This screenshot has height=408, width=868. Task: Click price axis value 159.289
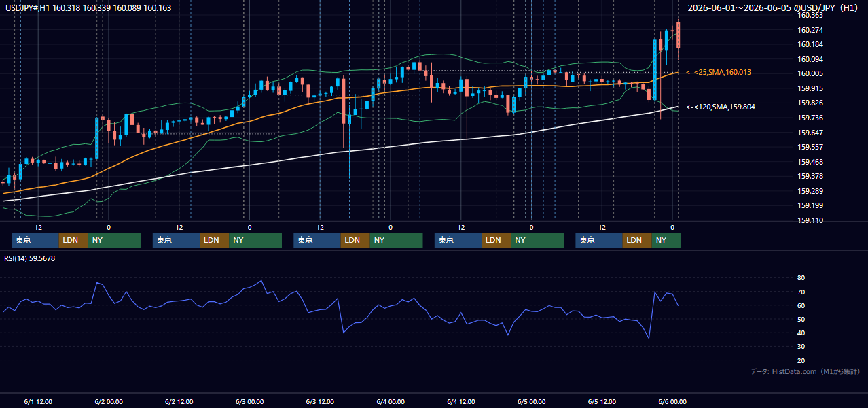(810, 191)
